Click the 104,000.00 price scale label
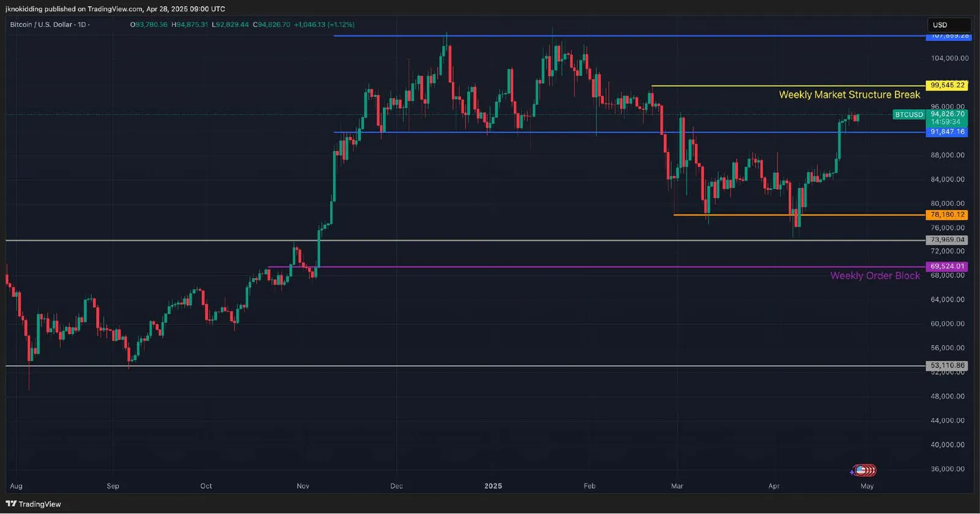The width and height of the screenshot is (980, 514). [950, 58]
